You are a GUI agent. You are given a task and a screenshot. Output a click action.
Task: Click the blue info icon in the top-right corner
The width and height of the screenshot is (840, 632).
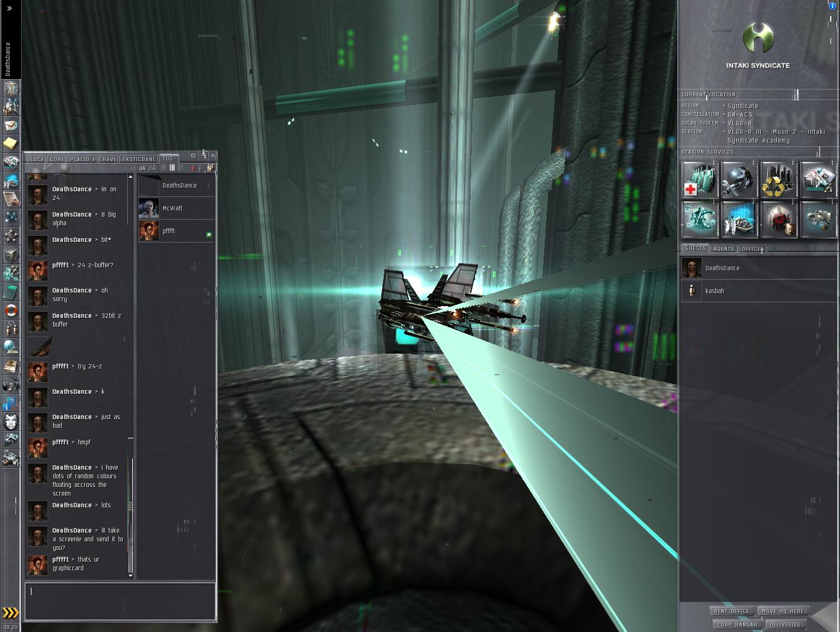(833, 6)
